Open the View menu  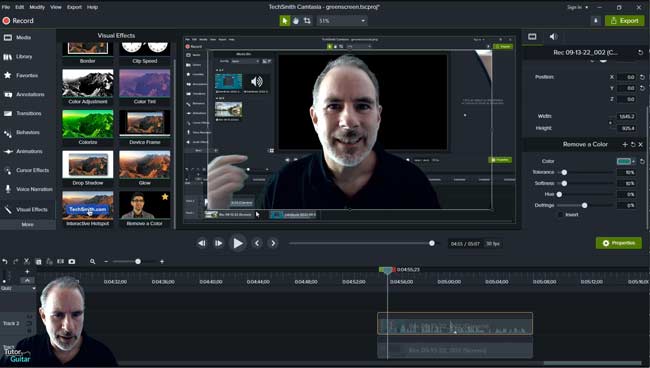[56, 7]
